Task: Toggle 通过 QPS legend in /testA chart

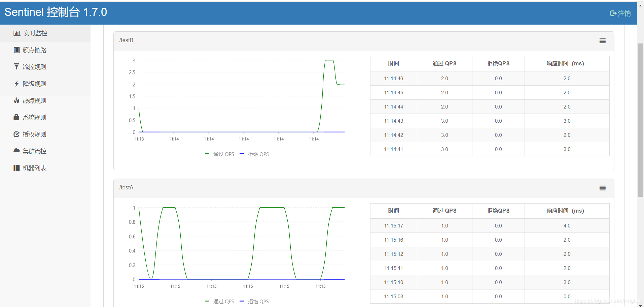Action: 219,301
